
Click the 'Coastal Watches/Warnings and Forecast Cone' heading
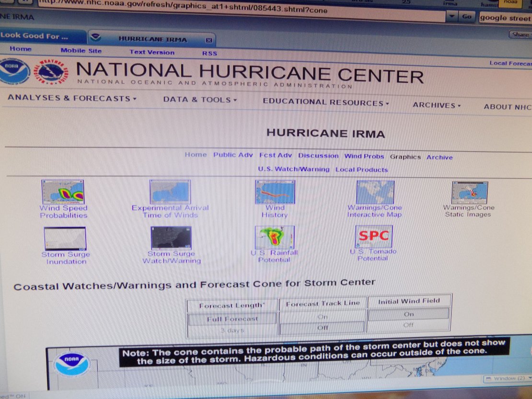tap(194, 285)
